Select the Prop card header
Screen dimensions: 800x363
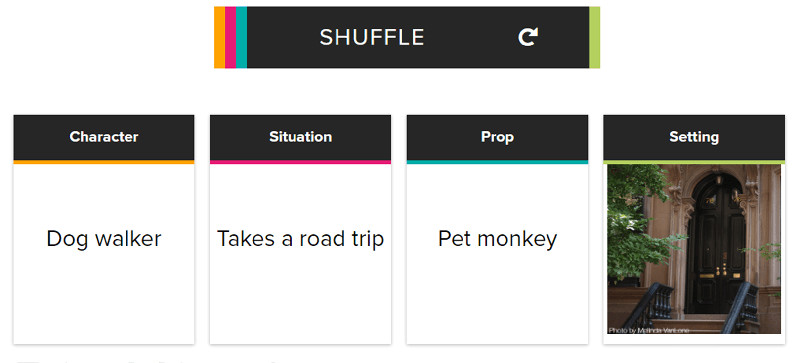tap(497, 137)
